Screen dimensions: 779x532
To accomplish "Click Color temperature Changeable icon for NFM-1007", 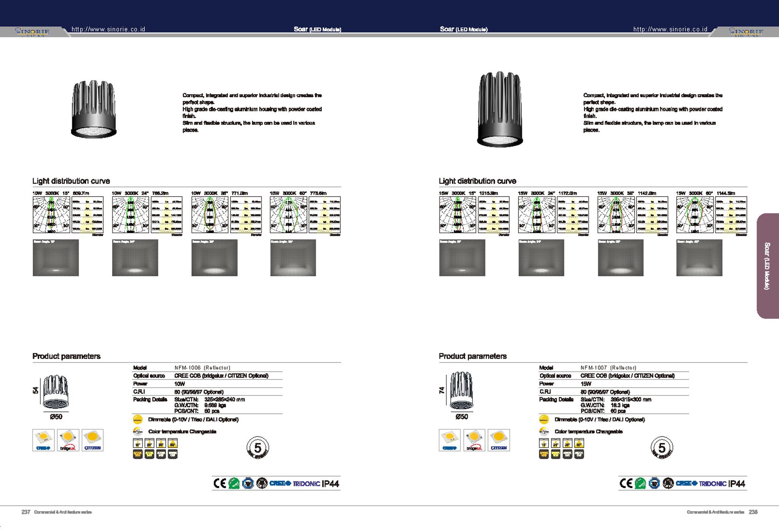I will point(544,431).
